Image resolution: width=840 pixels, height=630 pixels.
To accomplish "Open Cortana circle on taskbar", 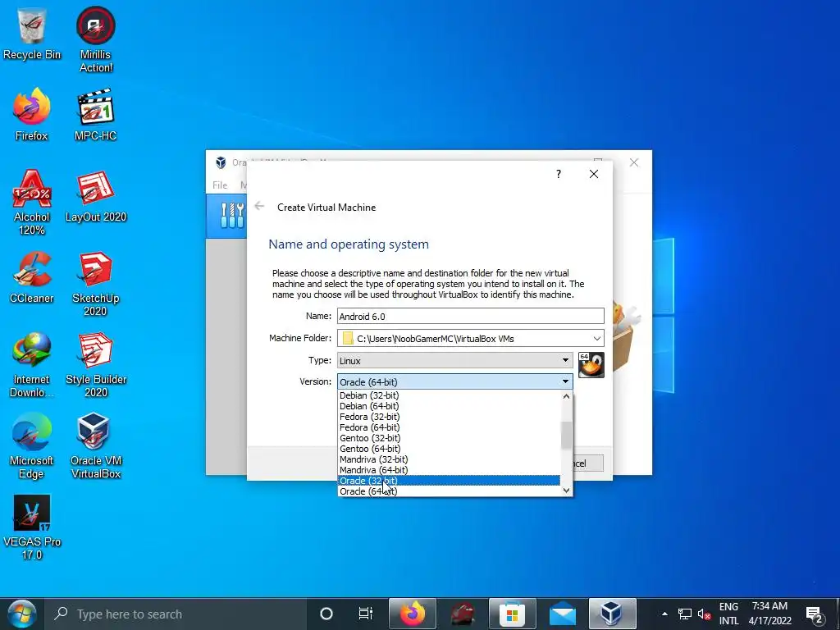I will (326, 614).
